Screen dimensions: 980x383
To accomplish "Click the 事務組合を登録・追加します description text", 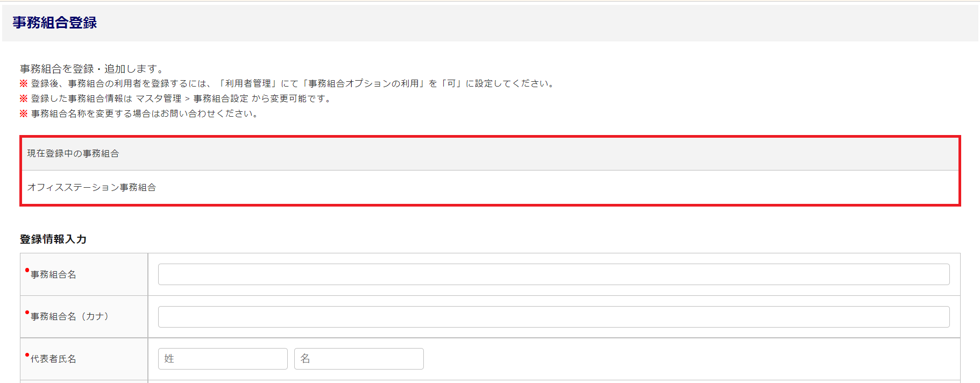I will tap(91, 69).
